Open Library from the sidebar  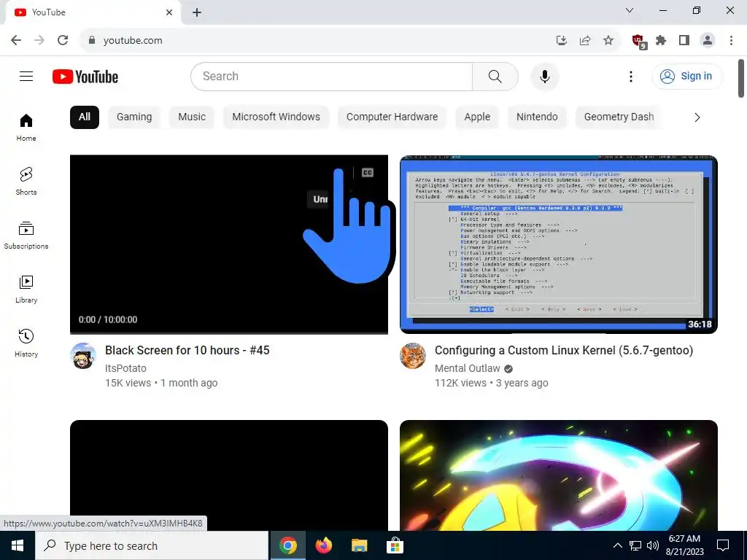[26, 289]
